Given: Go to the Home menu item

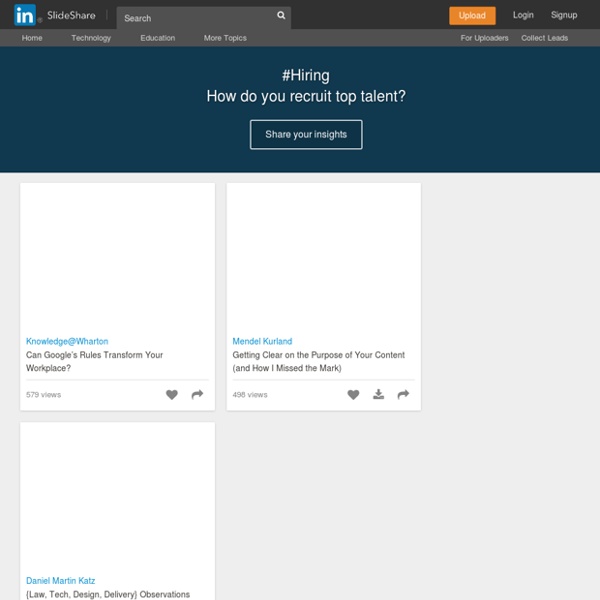Looking at the screenshot, I should point(32,38).
